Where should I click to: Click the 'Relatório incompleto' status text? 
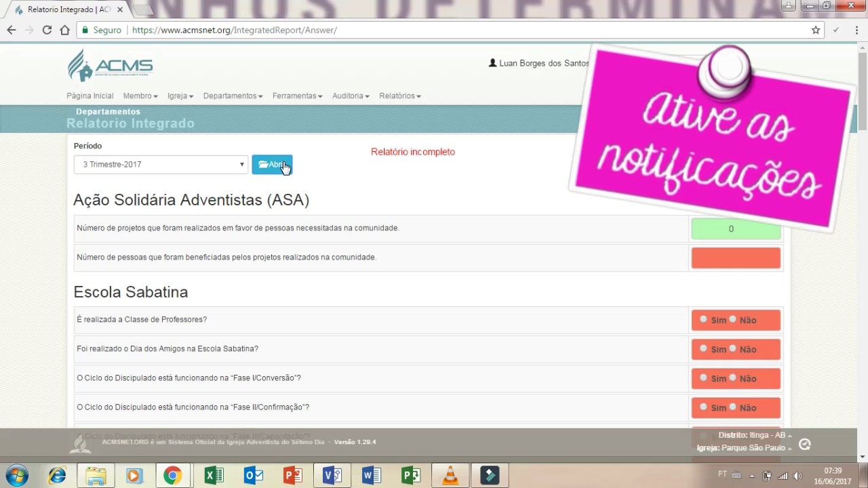click(x=413, y=152)
